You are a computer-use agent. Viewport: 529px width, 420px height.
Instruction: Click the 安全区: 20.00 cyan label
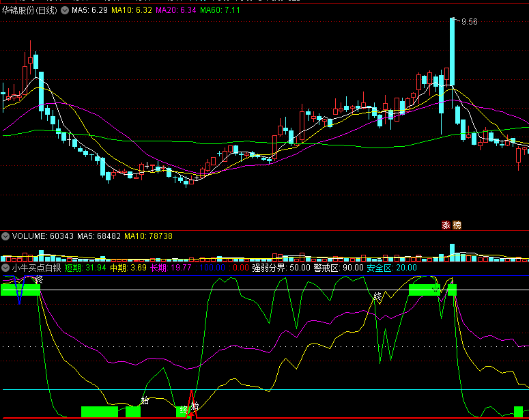tap(392, 268)
